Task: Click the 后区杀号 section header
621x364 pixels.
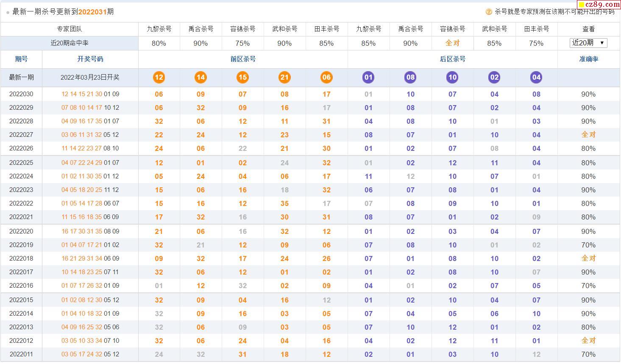Action: point(452,59)
